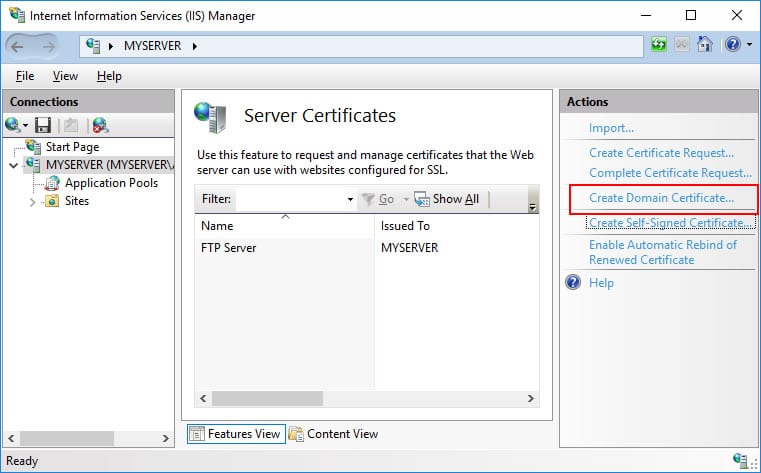
Task: Click the Connections pane left scroll arrow
Action: (11, 438)
